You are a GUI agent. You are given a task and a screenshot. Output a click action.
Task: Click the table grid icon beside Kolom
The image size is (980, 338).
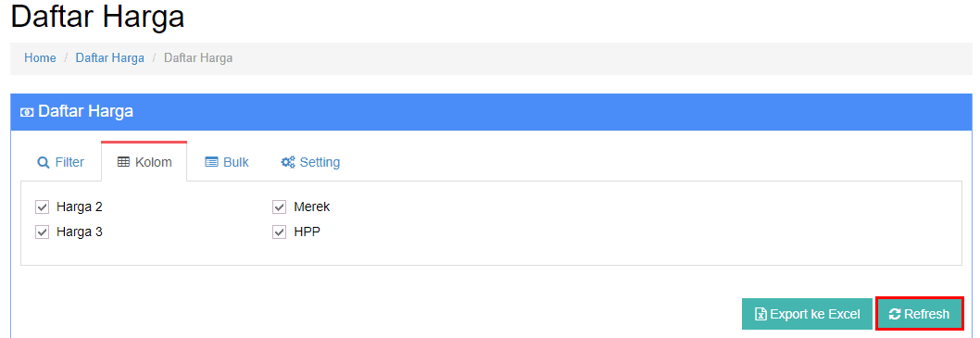(x=124, y=162)
